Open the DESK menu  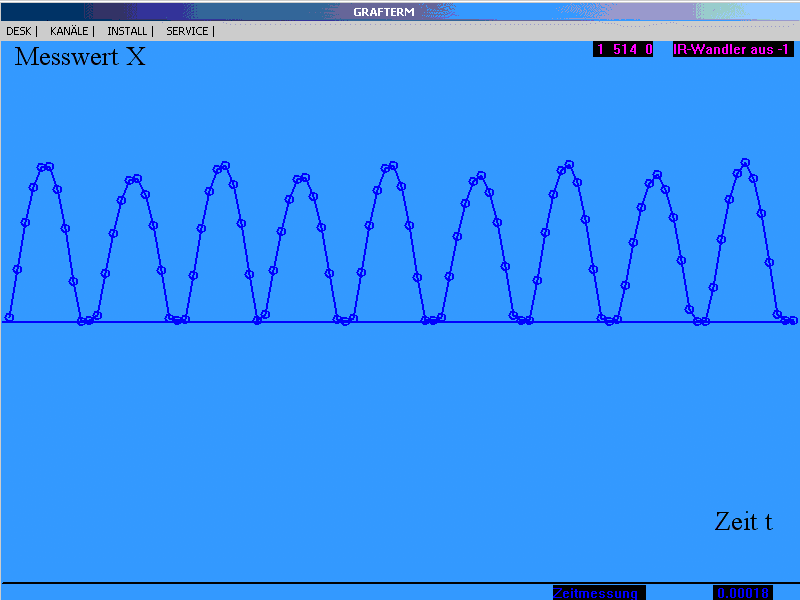19,31
